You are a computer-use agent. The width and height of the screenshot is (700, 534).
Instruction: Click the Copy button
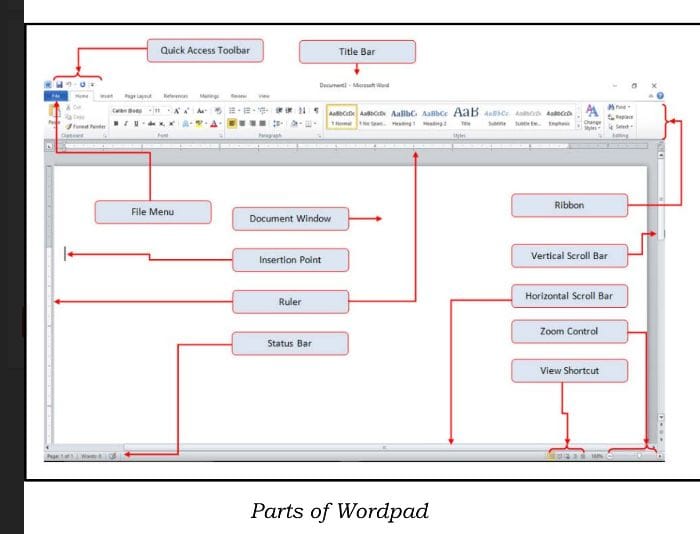75,117
